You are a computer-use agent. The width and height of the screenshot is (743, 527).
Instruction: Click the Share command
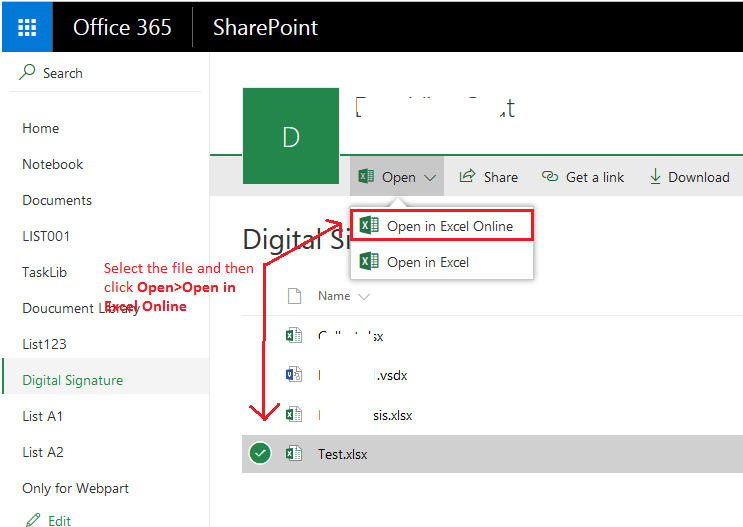pos(489,177)
